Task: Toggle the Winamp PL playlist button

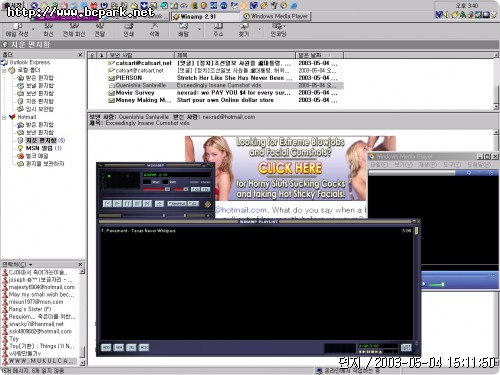Action: click(x=206, y=189)
